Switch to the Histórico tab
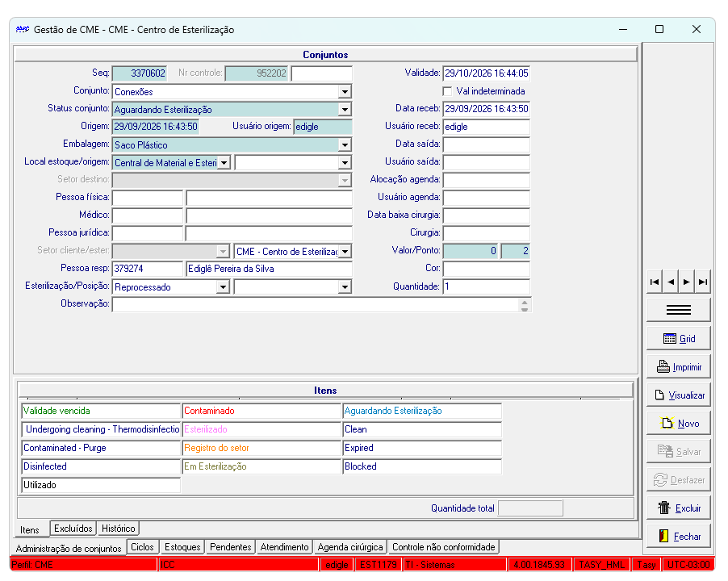728x581 pixels. [x=119, y=528]
